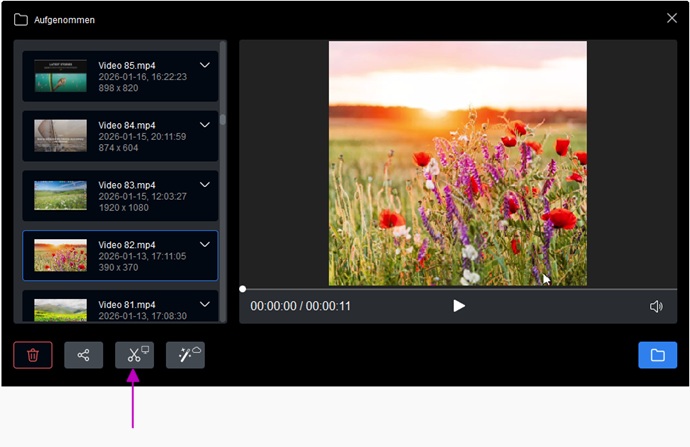Open the Video 82.mp4 chevron menu
Image resolution: width=690 pixels, height=447 pixels.
(205, 244)
